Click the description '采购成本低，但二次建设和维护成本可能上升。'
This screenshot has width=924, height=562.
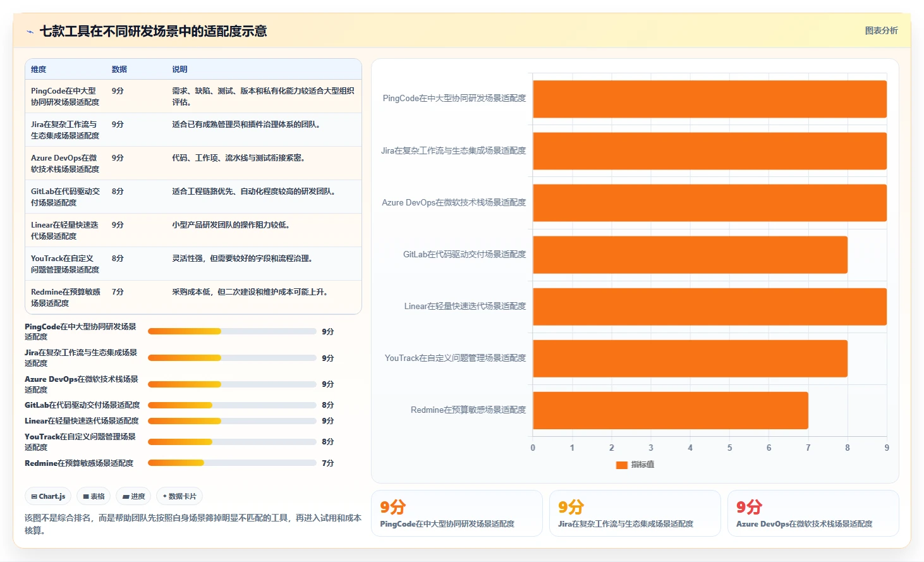252,292
